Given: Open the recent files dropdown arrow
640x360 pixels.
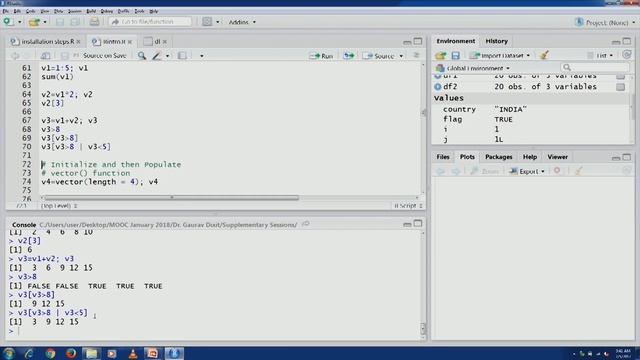Looking at the screenshot, I should [x=44, y=22].
